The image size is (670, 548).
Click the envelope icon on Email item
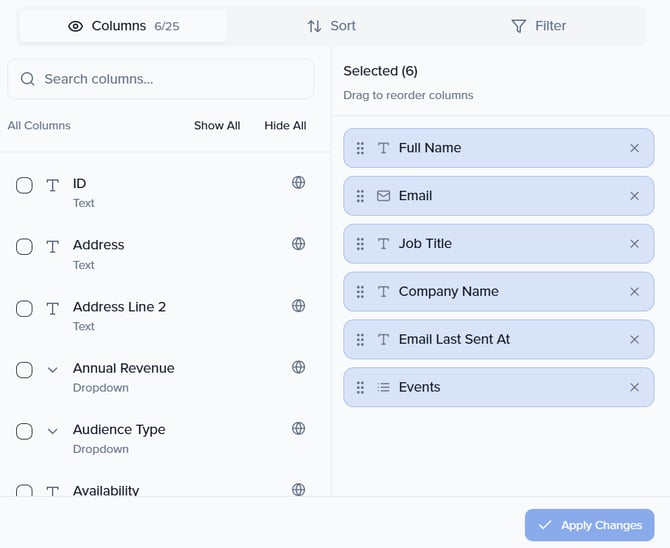pos(383,196)
